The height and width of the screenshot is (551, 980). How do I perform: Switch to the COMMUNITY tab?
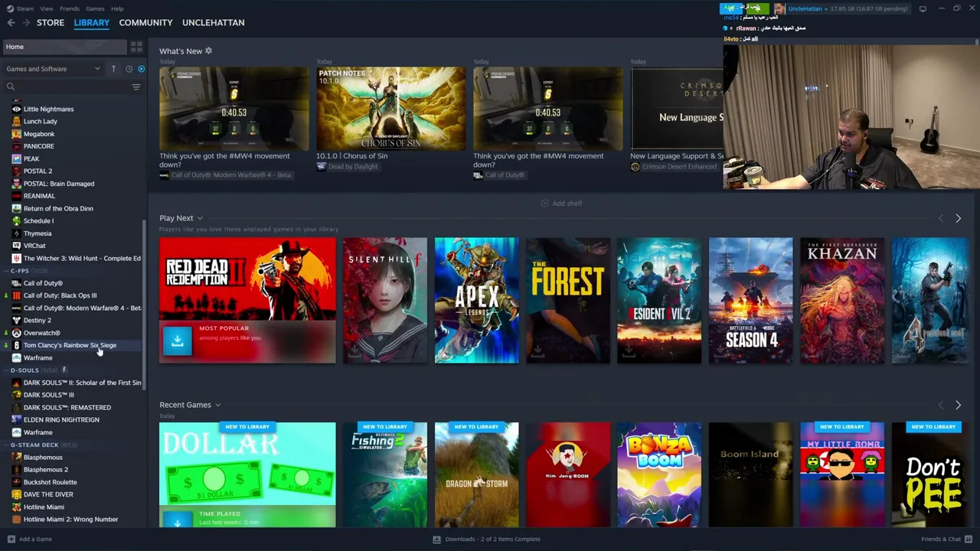(x=145, y=23)
